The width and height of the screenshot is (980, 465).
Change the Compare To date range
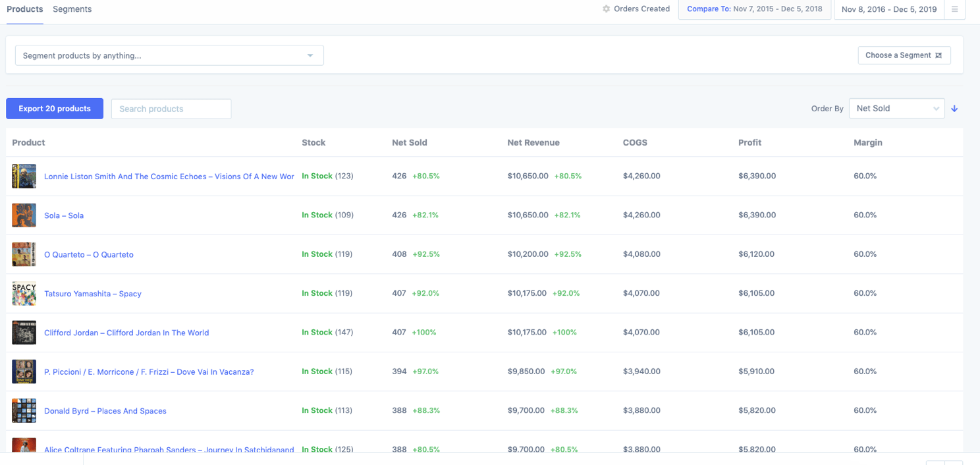click(754, 9)
